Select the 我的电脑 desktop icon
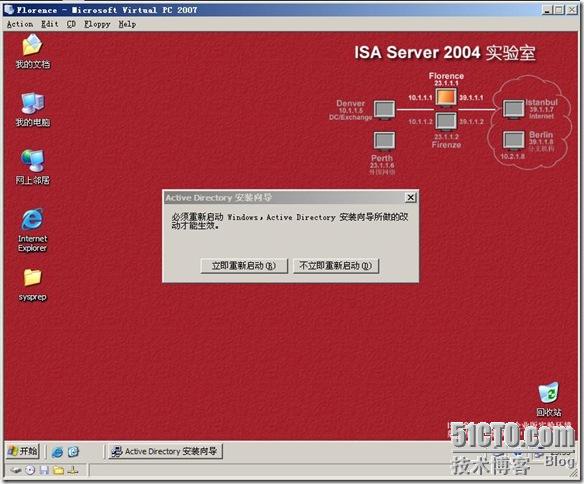The image size is (584, 484). tap(33, 109)
